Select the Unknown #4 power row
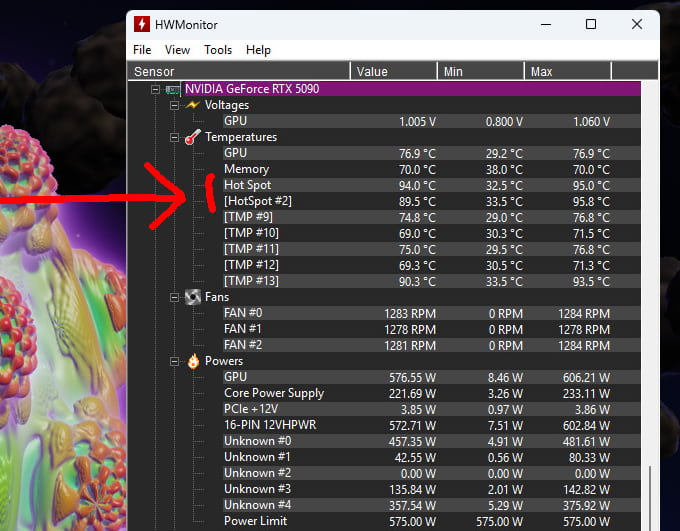The height and width of the screenshot is (531, 680). tap(432, 505)
